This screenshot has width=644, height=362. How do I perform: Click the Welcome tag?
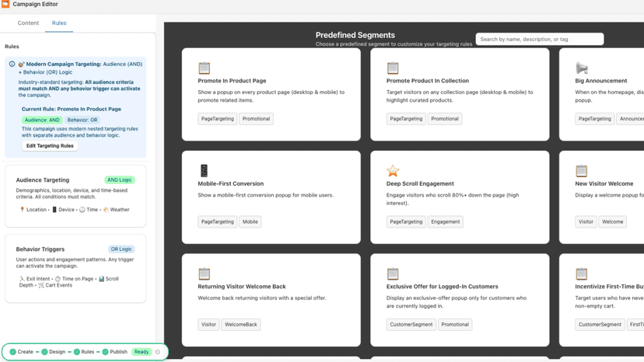point(612,221)
